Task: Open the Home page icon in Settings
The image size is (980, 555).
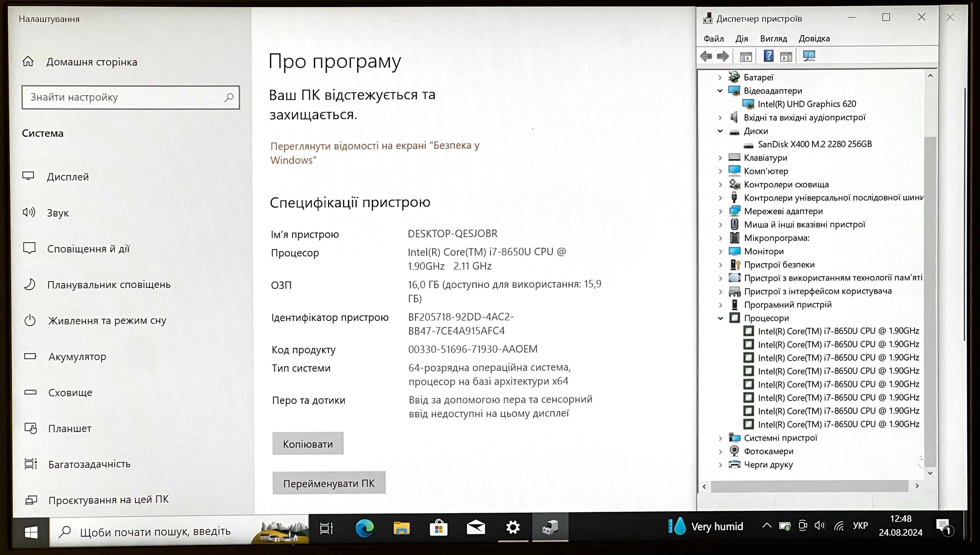Action: 28,61
